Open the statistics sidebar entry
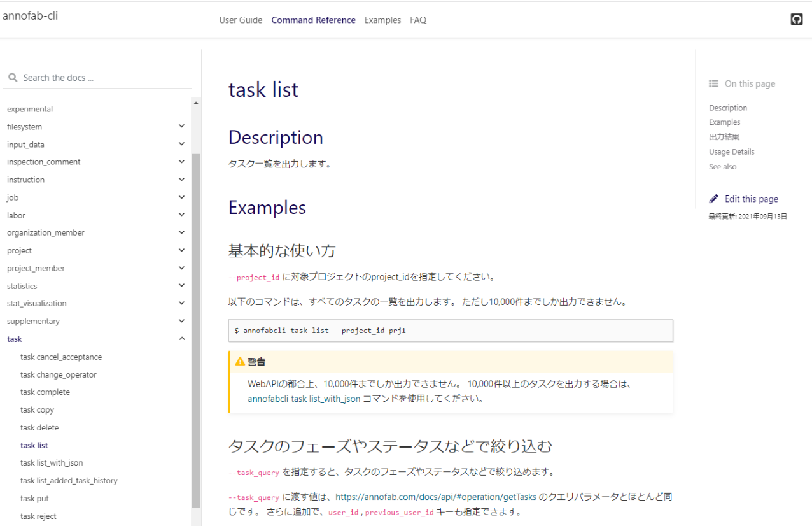 coord(22,286)
